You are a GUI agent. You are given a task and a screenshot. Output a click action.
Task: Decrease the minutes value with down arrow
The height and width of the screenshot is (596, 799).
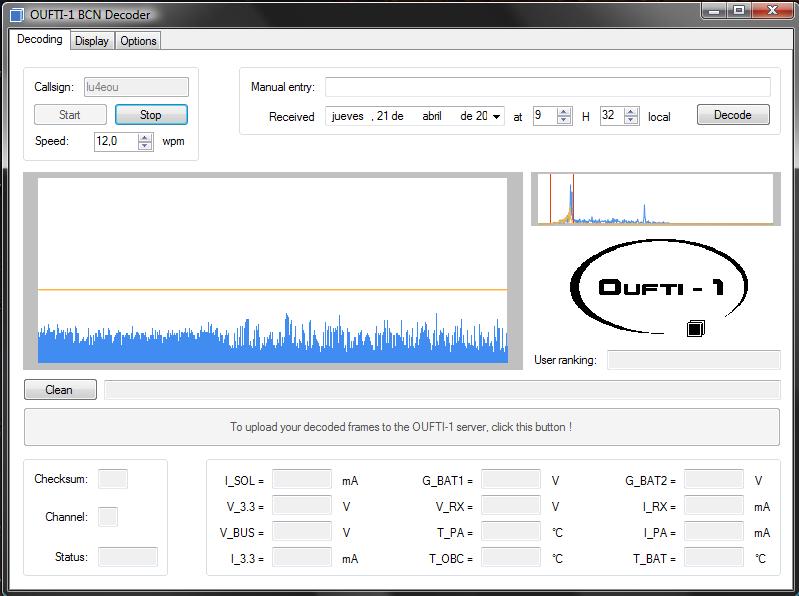tap(631, 120)
